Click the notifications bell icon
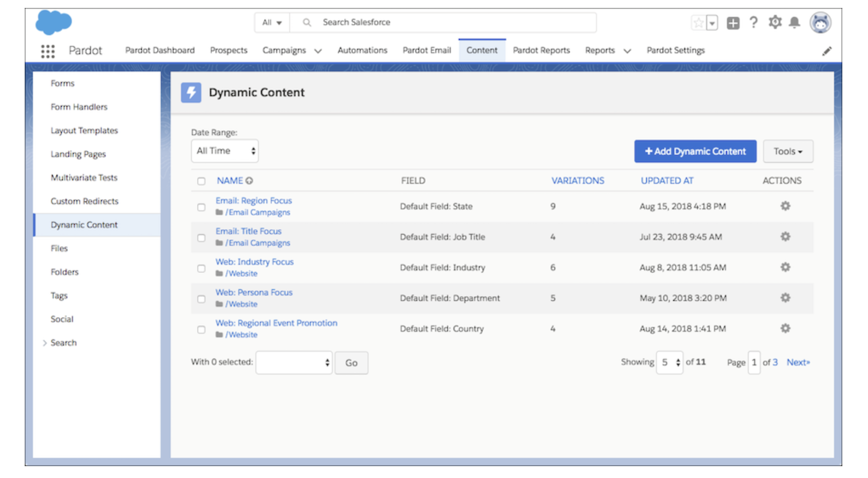 pos(794,23)
